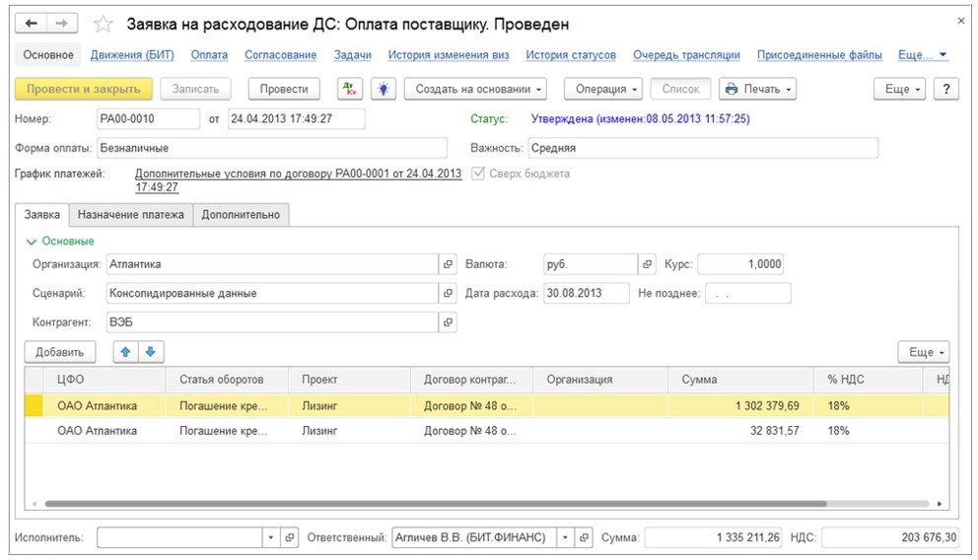This screenshot has height=560, width=978.
Task: Move row up with blue arrow
Action: 127,352
